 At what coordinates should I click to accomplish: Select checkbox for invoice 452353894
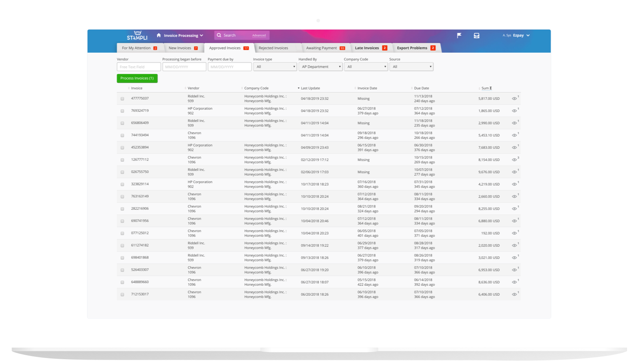[122, 148]
